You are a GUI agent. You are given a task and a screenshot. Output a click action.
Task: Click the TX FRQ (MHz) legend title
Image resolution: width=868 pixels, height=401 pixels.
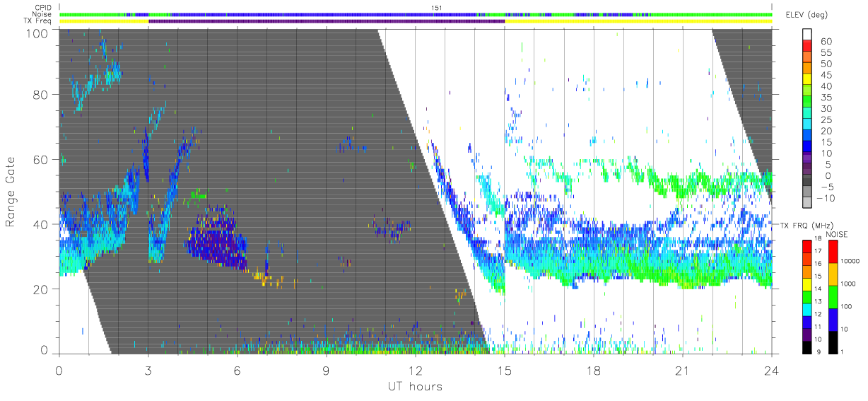[x=806, y=225]
